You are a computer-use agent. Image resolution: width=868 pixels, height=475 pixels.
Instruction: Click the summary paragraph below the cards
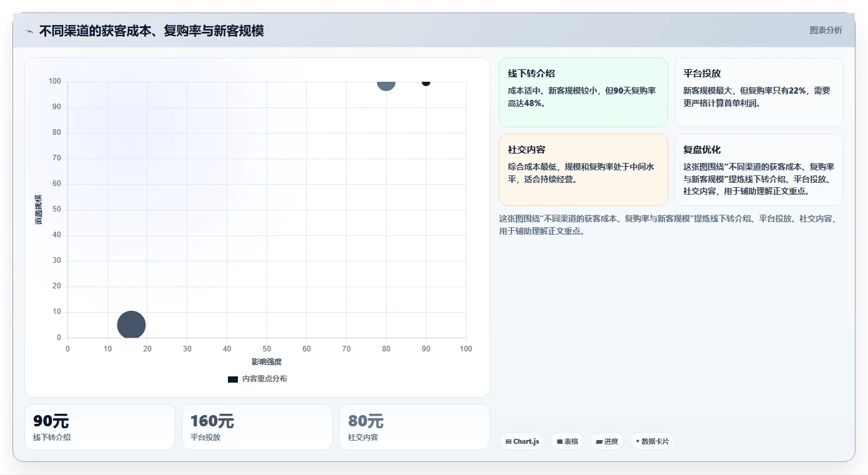coord(668,225)
